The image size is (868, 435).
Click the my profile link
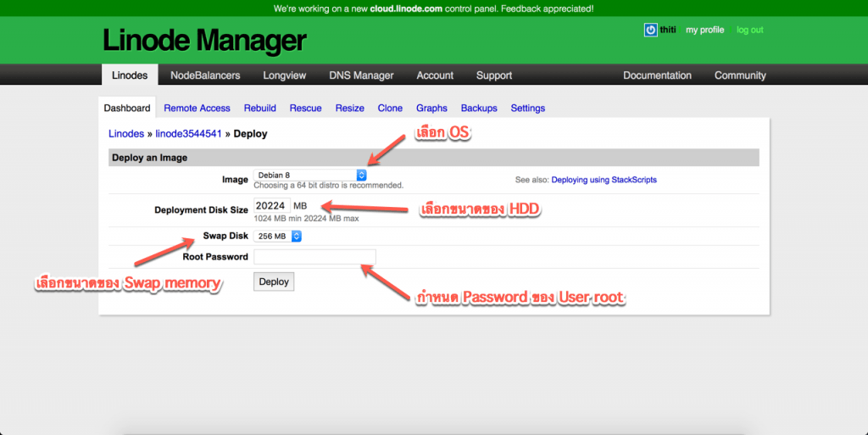(704, 30)
